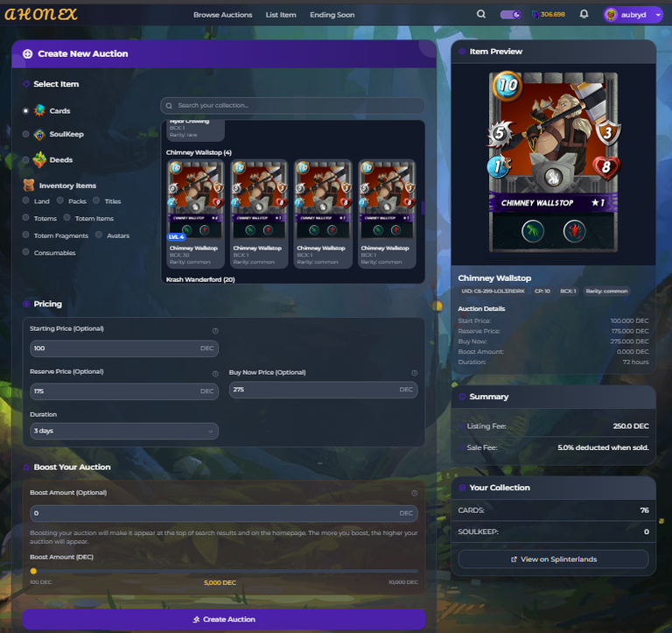This screenshot has height=633, width=672.
Task: Select the Cards radio option
Action: pos(25,110)
